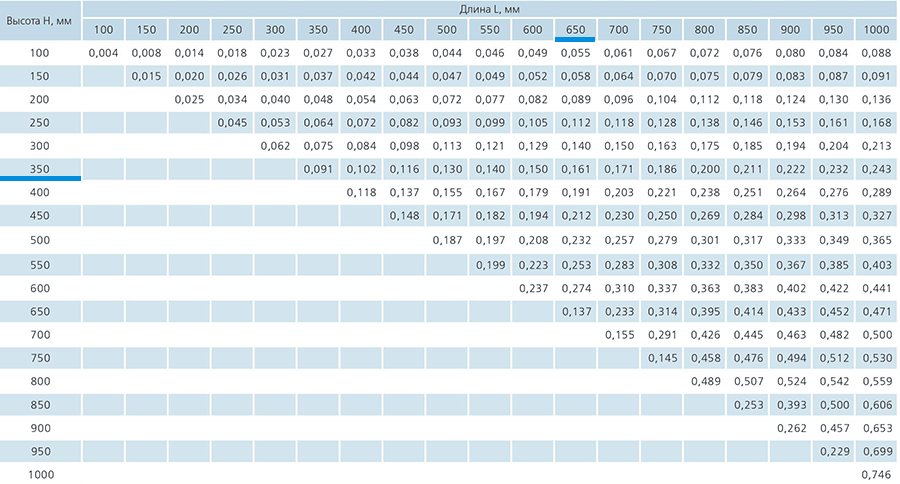The height and width of the screenshot is (484, 900).
Task: Click value 0,045 at height 250, length 250
Action: [232, 122]
